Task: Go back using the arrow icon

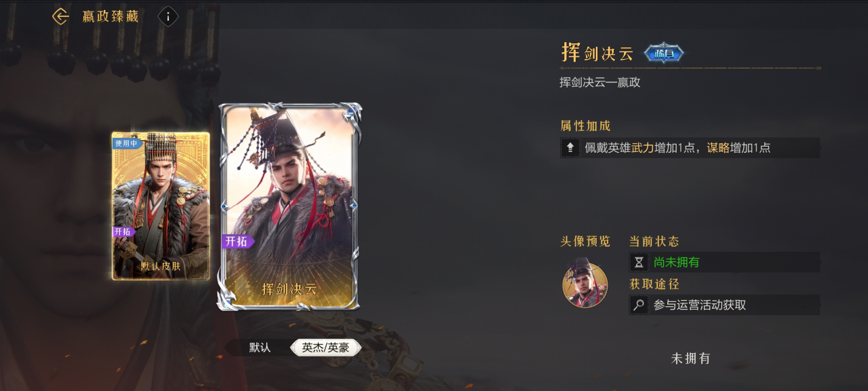Action: (x=61, y=16)
